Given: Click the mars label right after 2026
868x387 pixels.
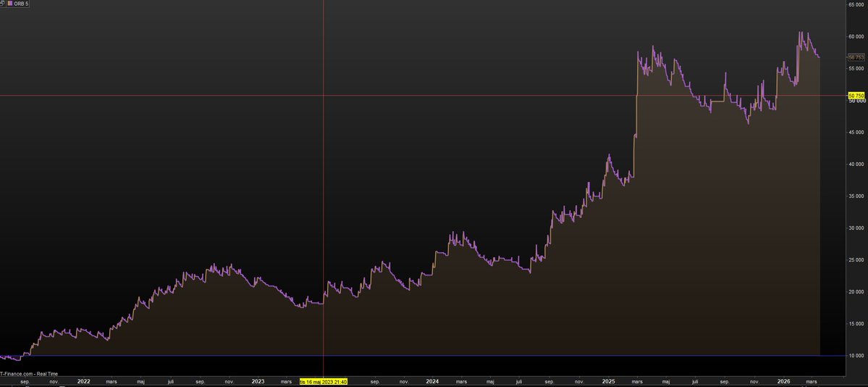Looking at the screenshot, I should (812, 382).
